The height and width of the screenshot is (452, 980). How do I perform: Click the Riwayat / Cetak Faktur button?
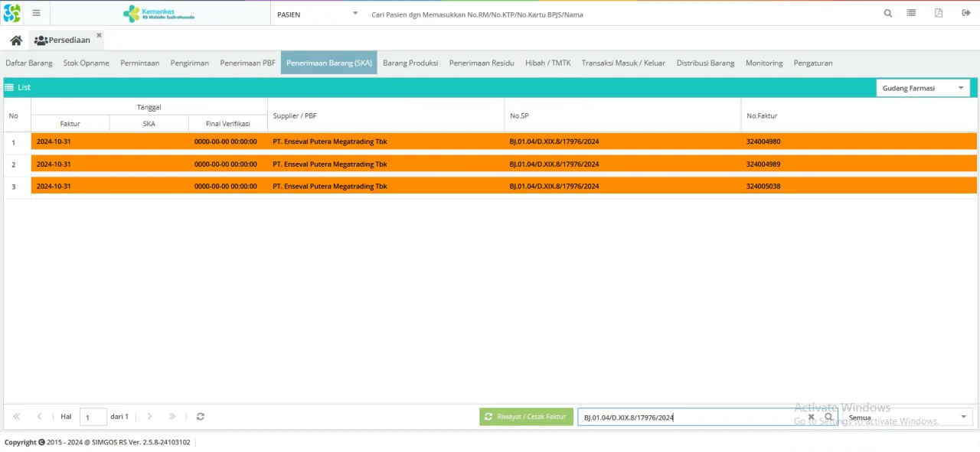coord(526,417)
